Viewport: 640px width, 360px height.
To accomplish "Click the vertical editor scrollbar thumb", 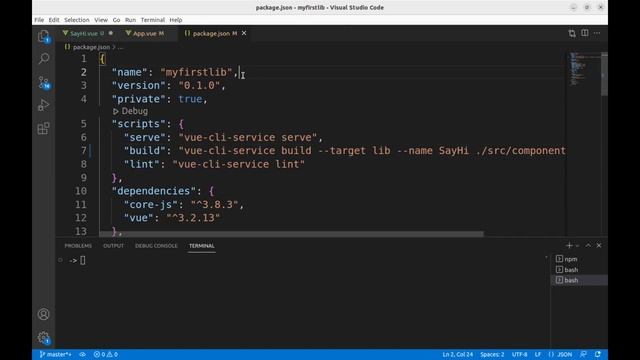I will click(x=604, y=75).
